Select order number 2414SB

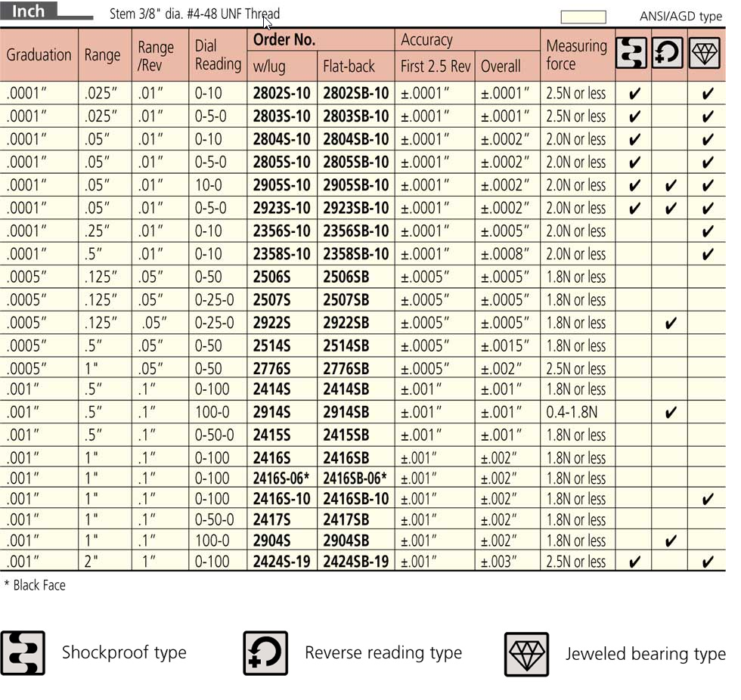coord(346,389)
